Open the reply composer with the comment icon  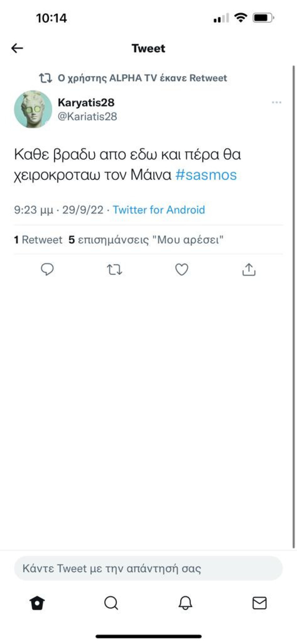(x=47, y=269)
